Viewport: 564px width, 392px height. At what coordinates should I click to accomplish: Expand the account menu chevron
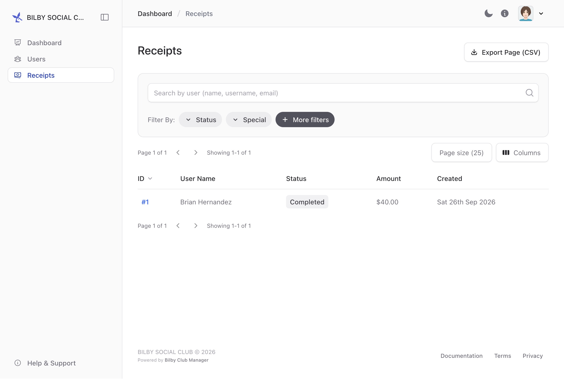pyautogui.click(x=541, y=14)
